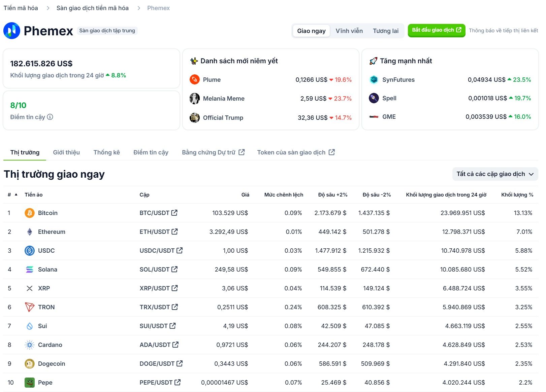Viewport: 546px width, 392px height.
Task: Click the GME token icon
Action: [374, 117]
